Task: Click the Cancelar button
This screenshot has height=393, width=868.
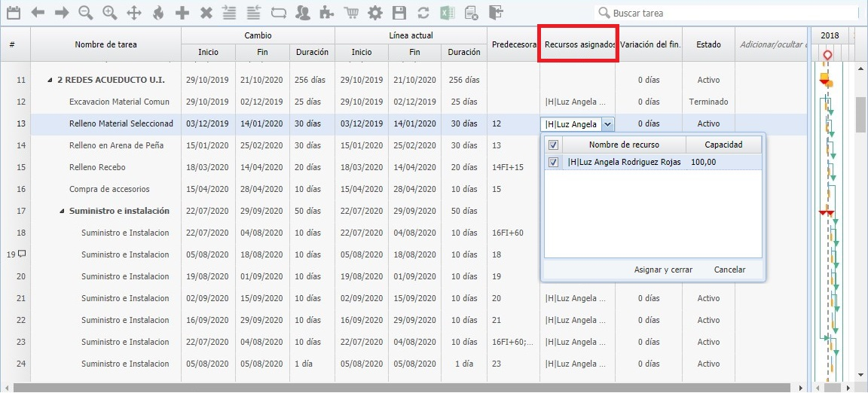Action: click(729, 270)
